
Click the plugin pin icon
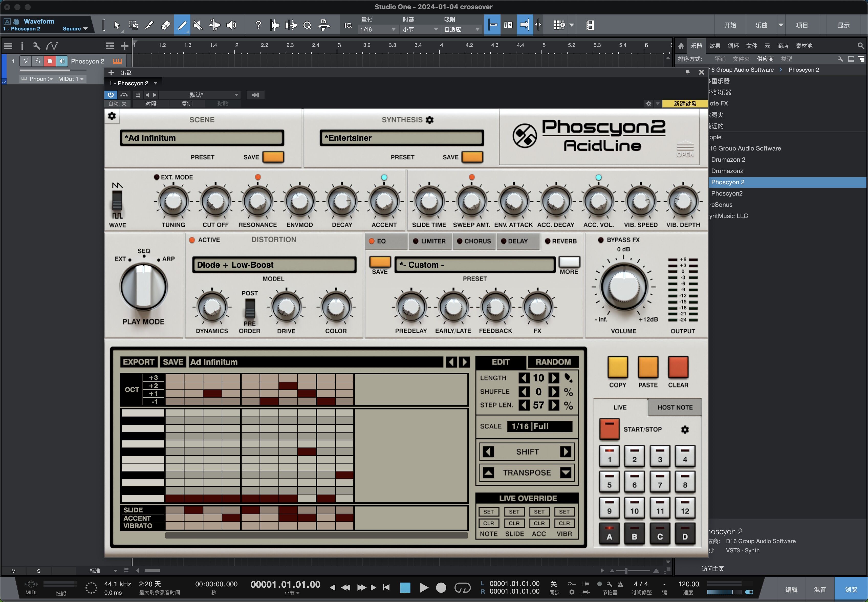[x=687, y=72]
